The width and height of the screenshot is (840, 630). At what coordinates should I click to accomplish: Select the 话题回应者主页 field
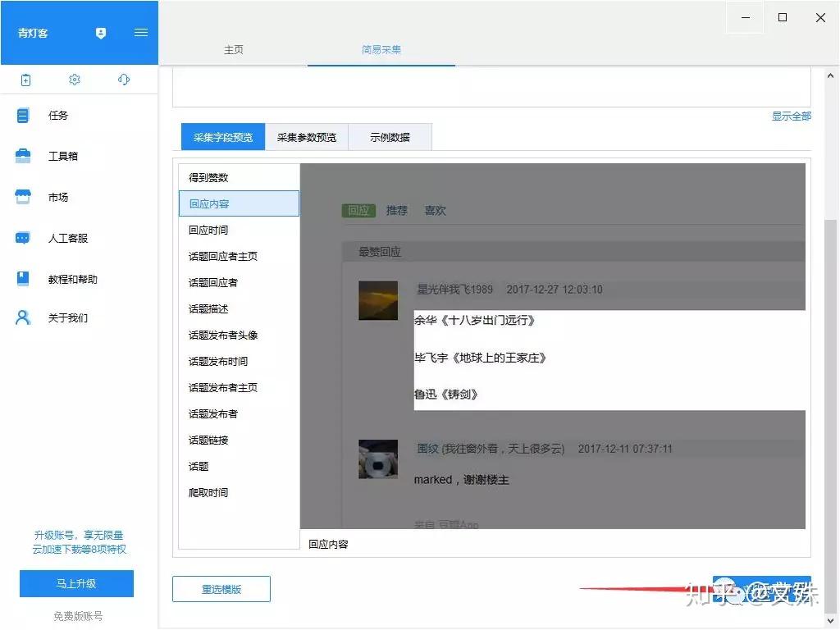pyautogui.click(x=239, y=256)
